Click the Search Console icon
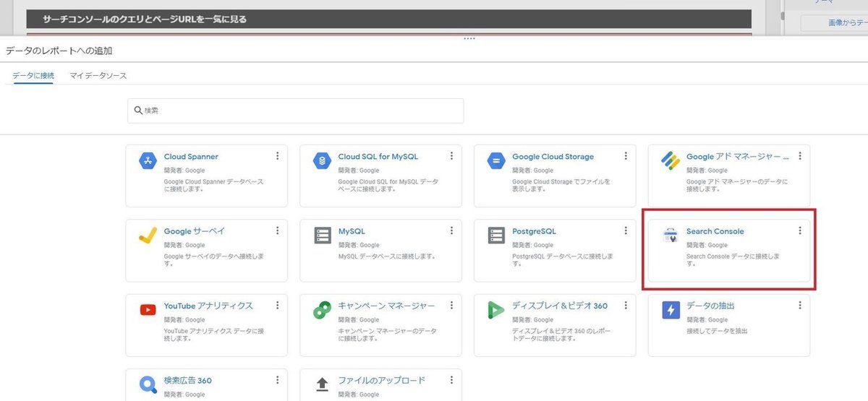The width and height of the screenshot is (868, 401). (x=671, y=236)
